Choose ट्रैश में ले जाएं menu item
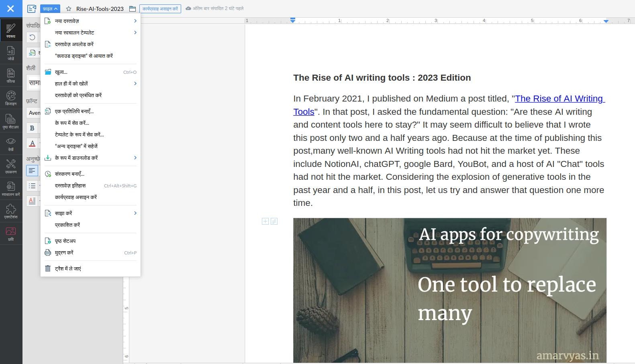 coord(90,268)
